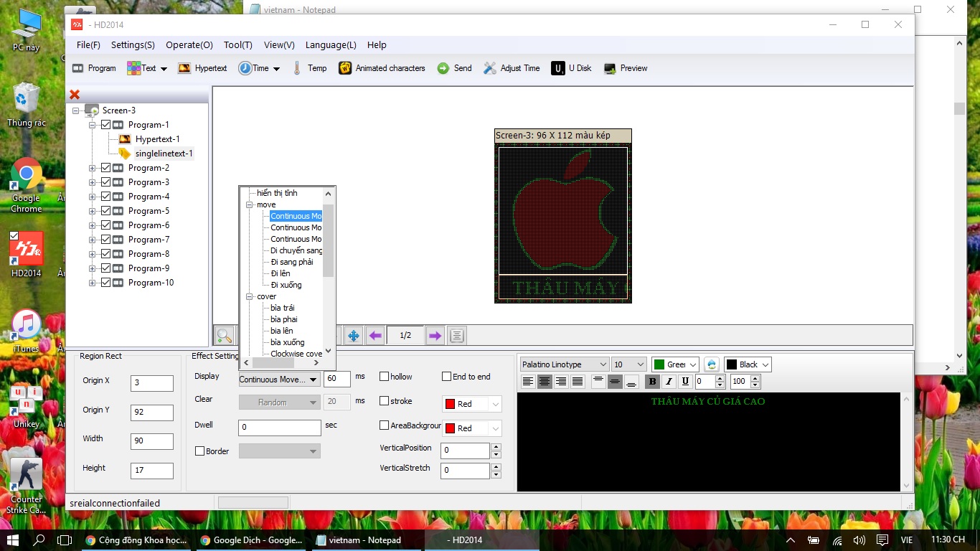980x551 pixels.
Task: Open the Adjust Time tool
Action: click(512, 68)
